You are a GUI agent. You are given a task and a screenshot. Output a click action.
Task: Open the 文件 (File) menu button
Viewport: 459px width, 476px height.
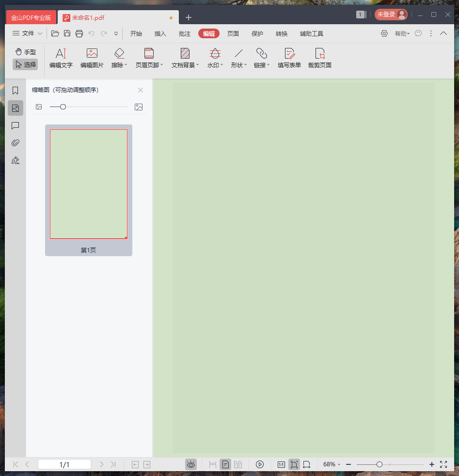pyautogui.click(x=27, y=33)
